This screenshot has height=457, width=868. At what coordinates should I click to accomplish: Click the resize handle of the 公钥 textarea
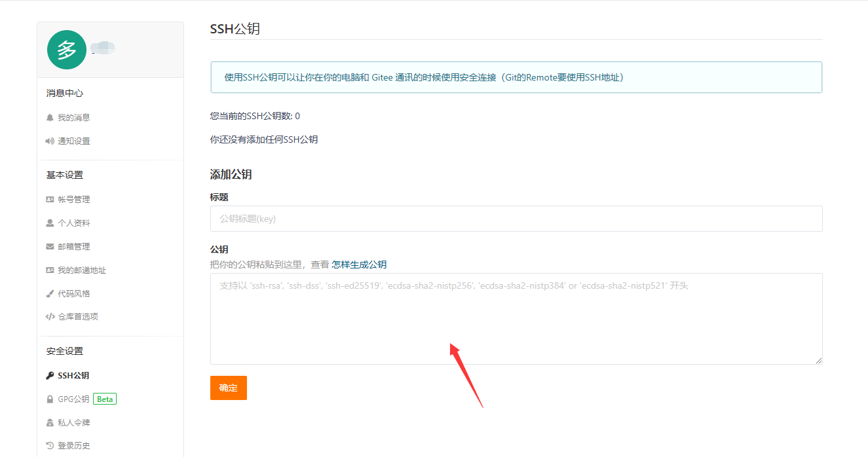pos(819,361)
